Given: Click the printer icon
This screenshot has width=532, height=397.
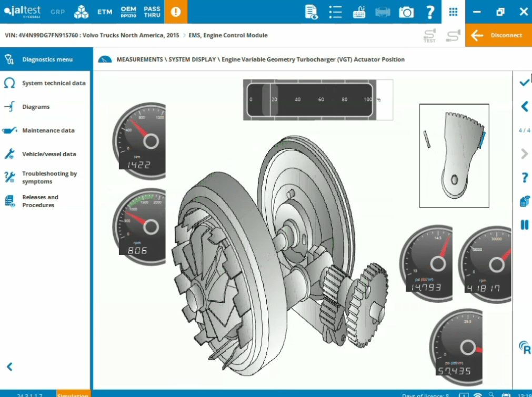Looking at the screenshot, I should pyautogui.click(x=383, y=12).
